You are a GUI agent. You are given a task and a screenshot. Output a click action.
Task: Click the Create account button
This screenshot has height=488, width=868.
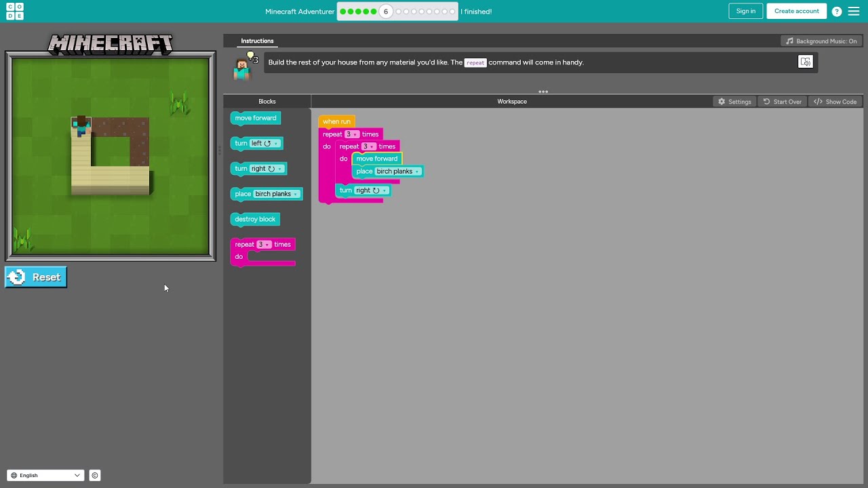tap(797, 12)
